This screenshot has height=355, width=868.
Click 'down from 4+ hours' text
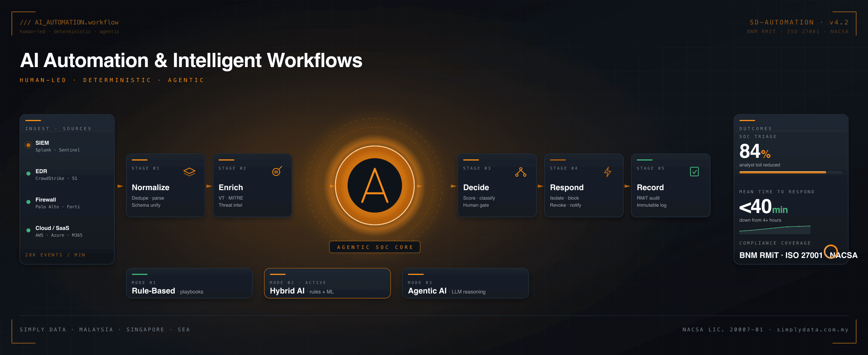click(x=760, y=220)
